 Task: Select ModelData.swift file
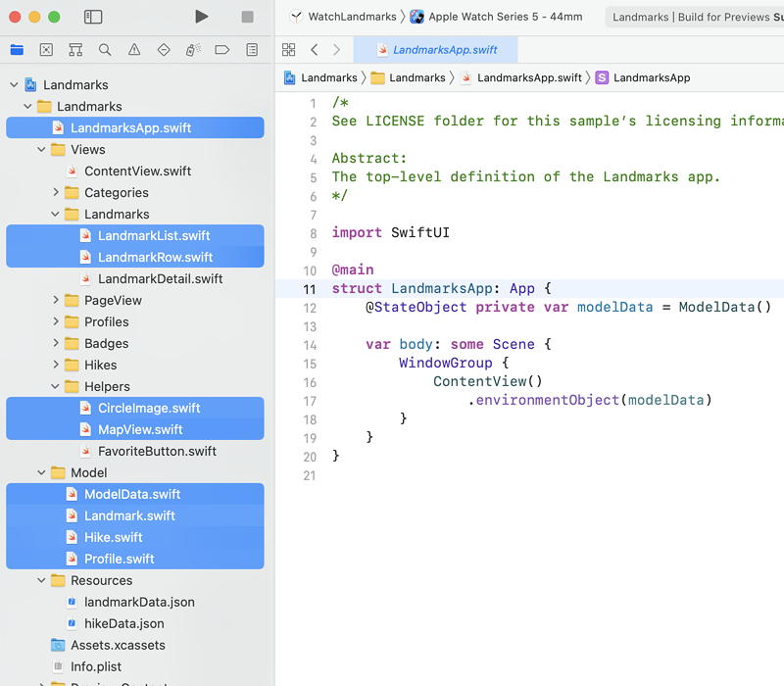(x=135, y=494)
